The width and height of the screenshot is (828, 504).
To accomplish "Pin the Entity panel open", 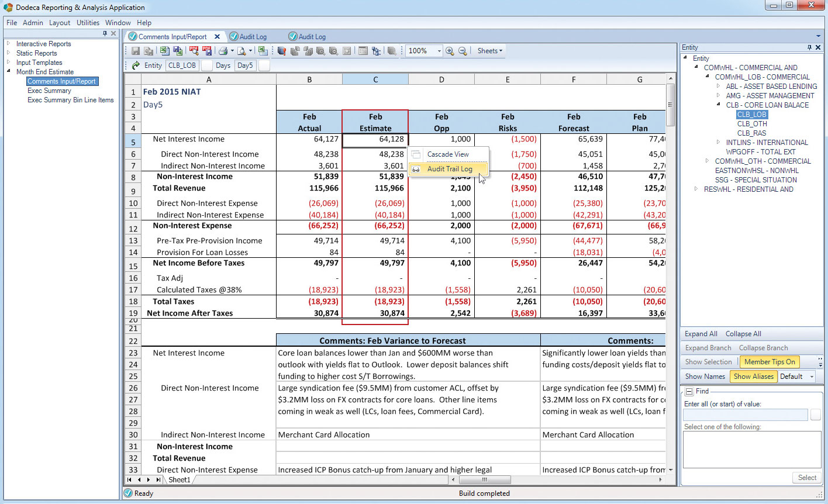I will [809, 47].
